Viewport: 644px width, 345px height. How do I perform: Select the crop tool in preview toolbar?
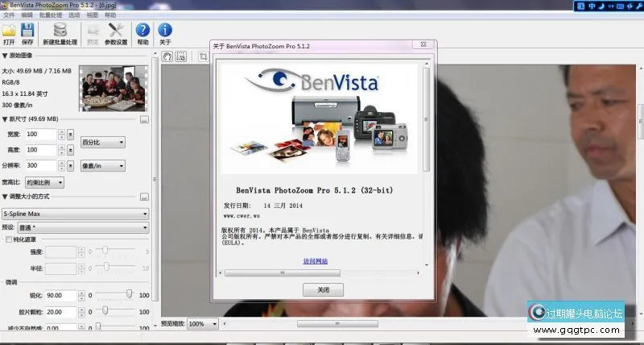pyautogui.click(x=204, y=56)
